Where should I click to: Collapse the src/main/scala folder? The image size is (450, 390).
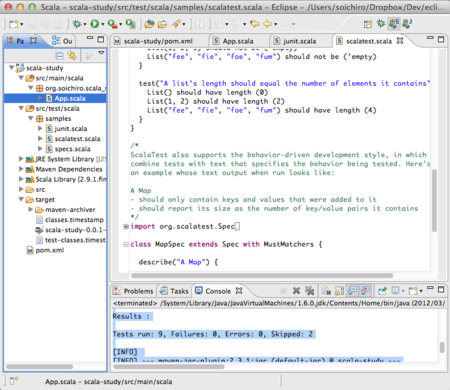(x=21, y=78)
